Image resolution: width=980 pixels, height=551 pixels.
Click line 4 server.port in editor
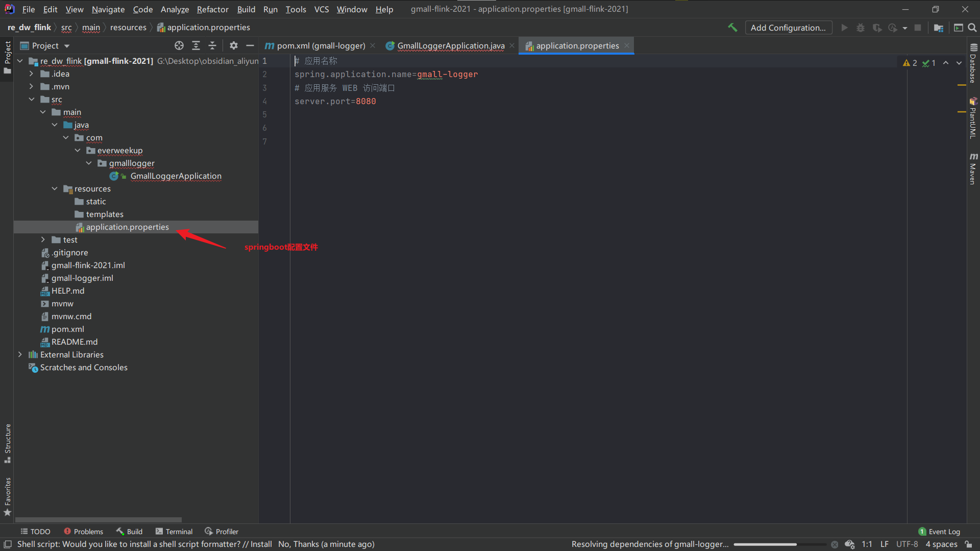335,101
